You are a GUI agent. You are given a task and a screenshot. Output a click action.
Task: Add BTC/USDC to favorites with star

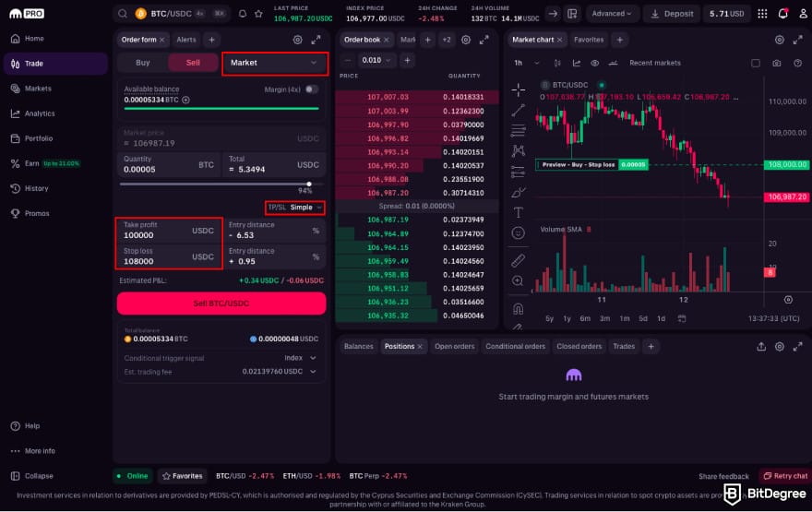[x=258, y=14]
